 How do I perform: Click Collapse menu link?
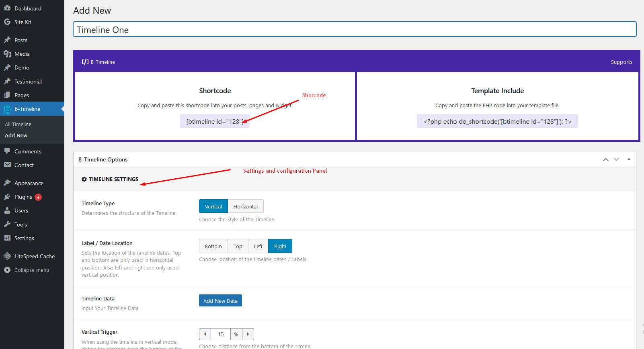pyautogui.click(x=32, y=270)
